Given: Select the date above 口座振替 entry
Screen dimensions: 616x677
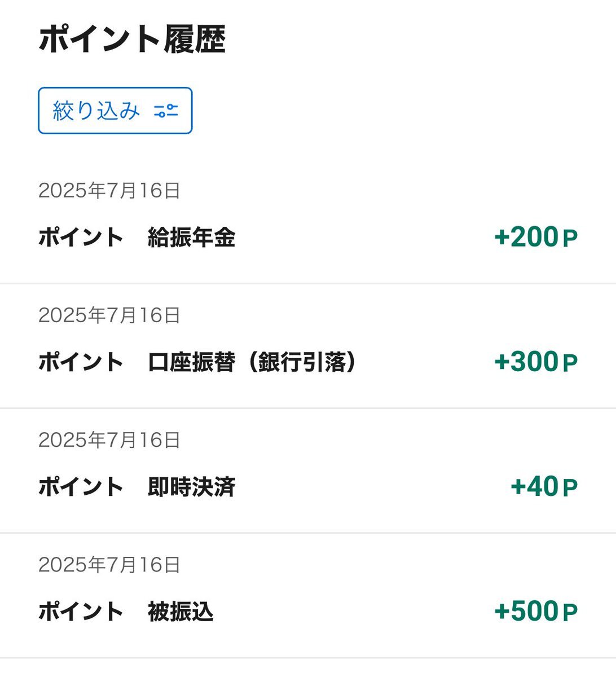Looking at the screenshot, I should [x=109, y=315].
